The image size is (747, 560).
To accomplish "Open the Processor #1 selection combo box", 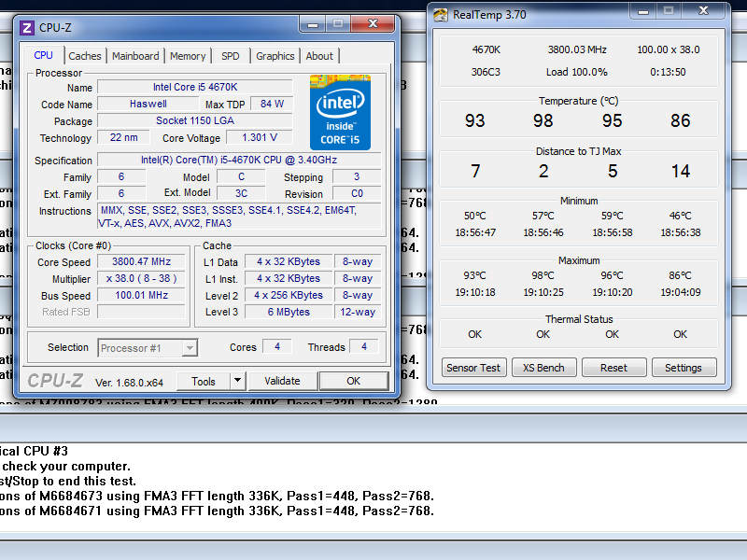I will coord(148,348).
